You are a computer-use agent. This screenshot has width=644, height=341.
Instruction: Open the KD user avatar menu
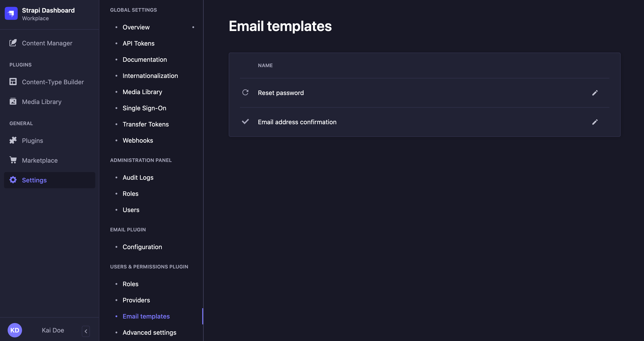[15, 330]
